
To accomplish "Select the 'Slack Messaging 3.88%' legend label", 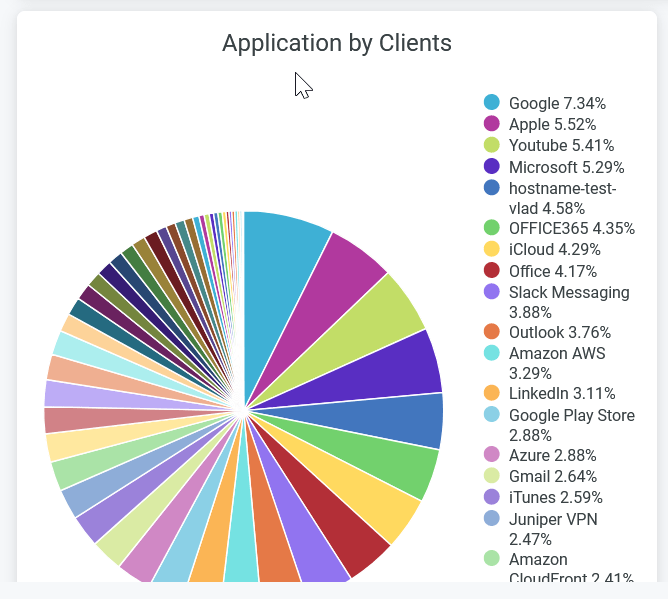I will coord(569,302).
